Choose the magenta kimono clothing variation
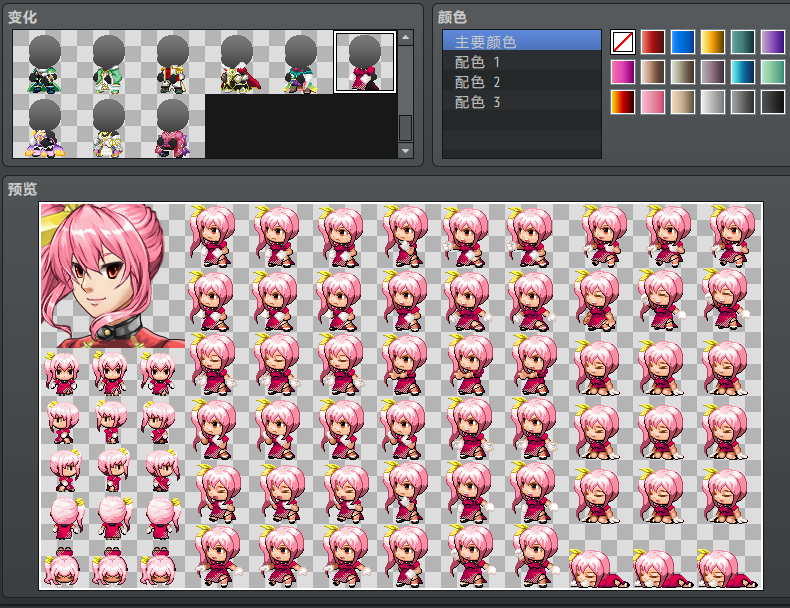Screen dimensions: 790x608 click(x=173, y=126)
